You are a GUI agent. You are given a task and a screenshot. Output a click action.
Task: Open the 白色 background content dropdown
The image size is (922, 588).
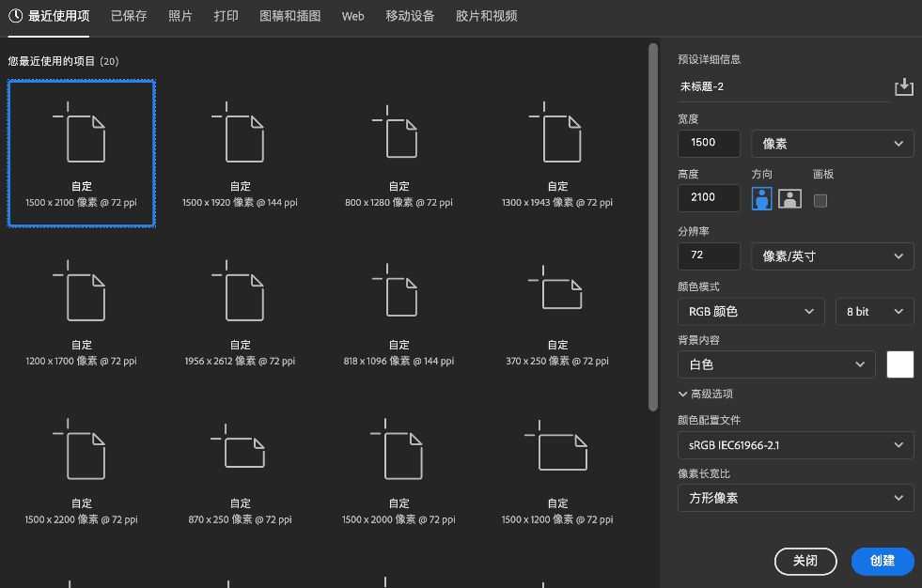click(x=776, y=364)
